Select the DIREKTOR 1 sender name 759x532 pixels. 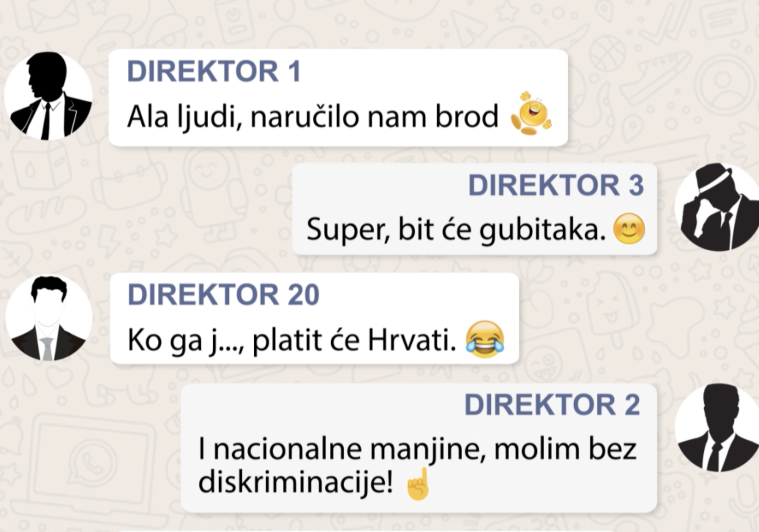214,72
